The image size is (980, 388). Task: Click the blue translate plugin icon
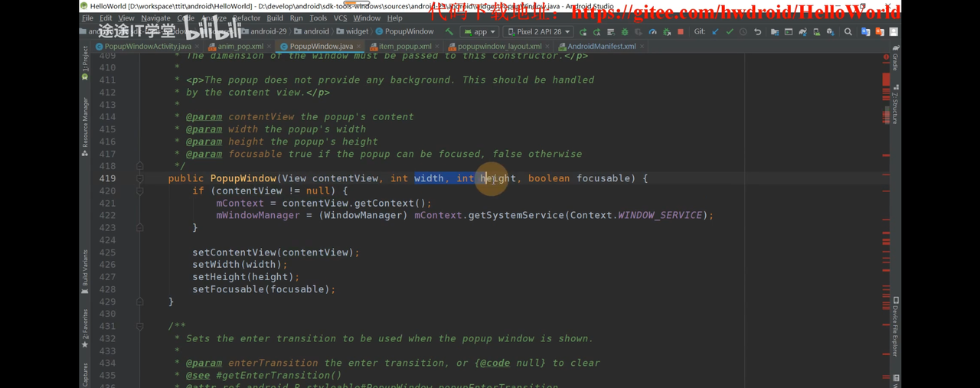tap(865, 32)
